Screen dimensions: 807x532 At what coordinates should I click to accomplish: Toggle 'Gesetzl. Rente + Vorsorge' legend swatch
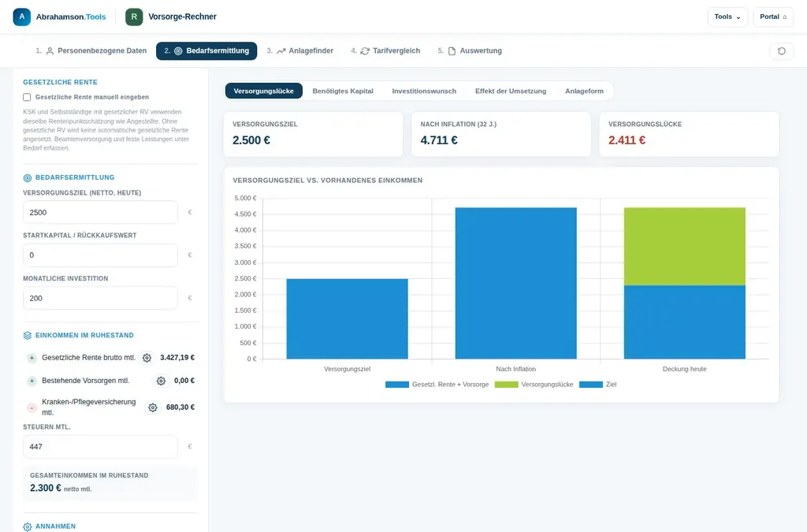point(397,385)
